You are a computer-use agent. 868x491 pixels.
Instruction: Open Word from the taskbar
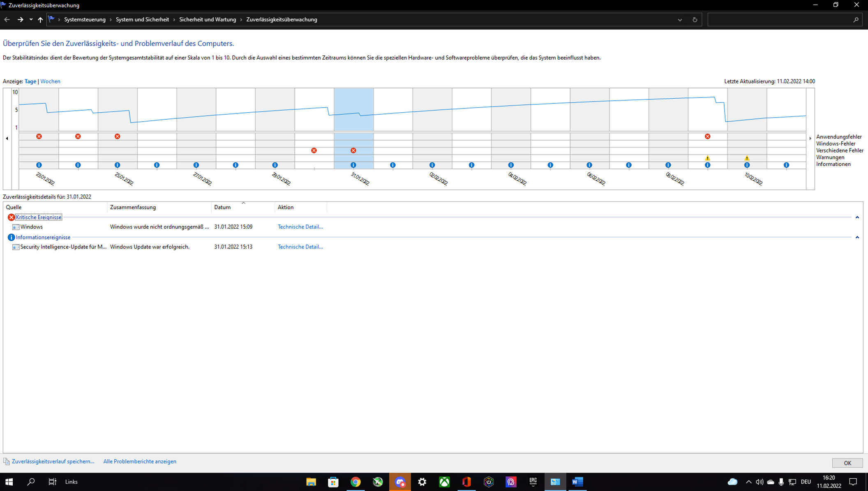[577, 482]
